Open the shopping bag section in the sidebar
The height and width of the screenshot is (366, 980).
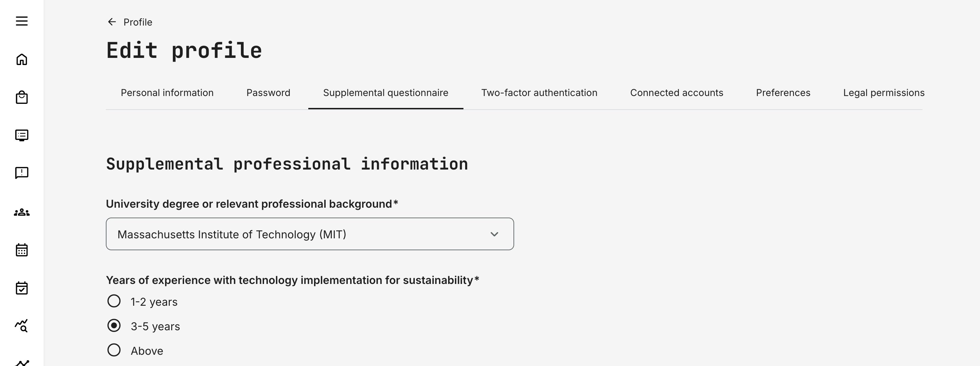click(x=22, y=97)
